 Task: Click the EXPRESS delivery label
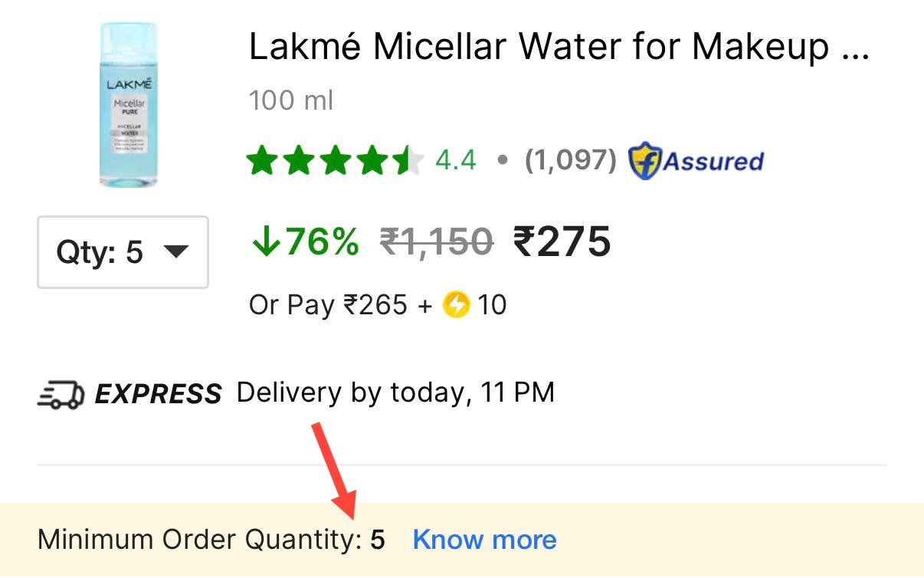(158, 394)
